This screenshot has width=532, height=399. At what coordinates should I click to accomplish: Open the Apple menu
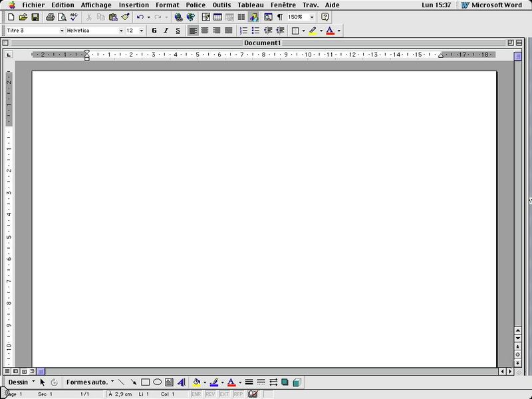click(x=11, y=5)
